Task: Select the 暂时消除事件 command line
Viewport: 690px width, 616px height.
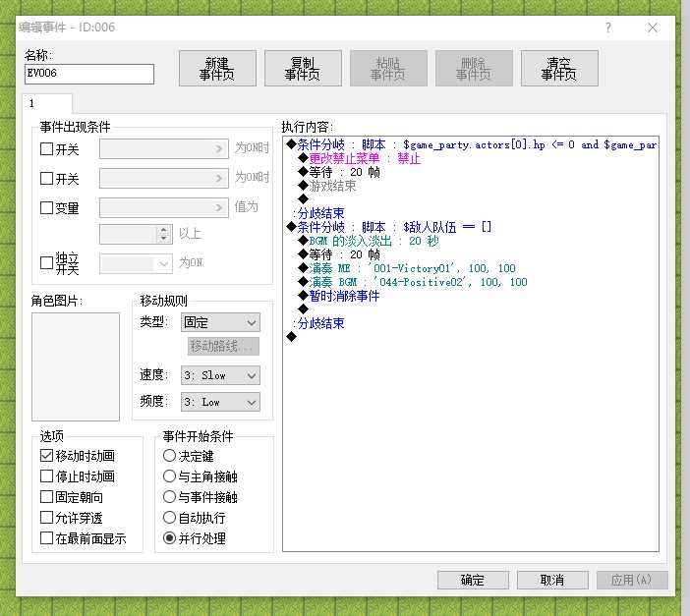Action: tap(339, 296)
